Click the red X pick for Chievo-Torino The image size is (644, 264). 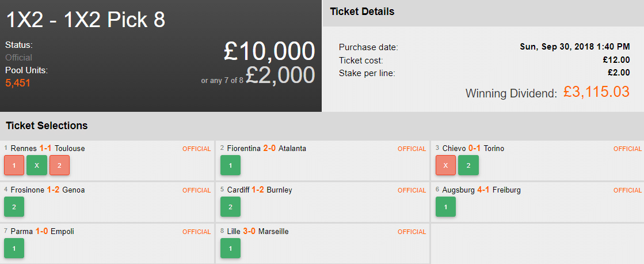pos(445,165)
